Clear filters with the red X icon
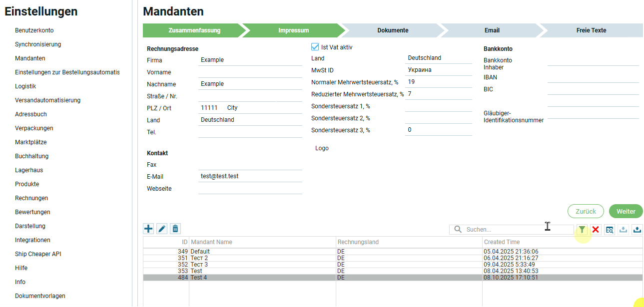 tap(596, 230)
